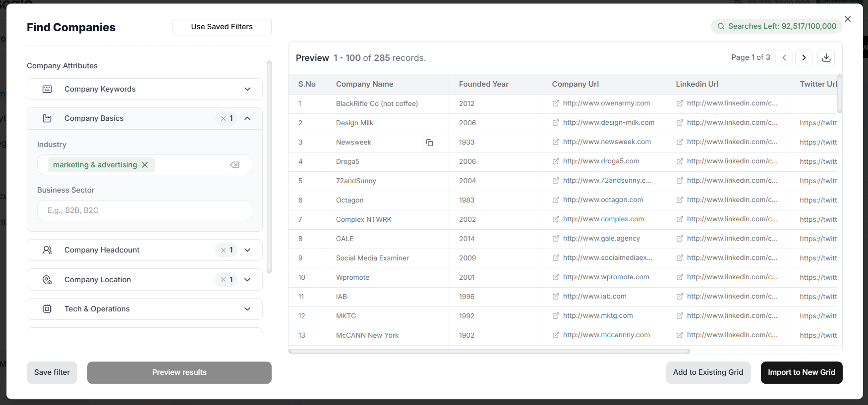The width and height of the screenshot is (868, 405).
Task: Open http://www.iab.com link
Action: click(594, 297)
